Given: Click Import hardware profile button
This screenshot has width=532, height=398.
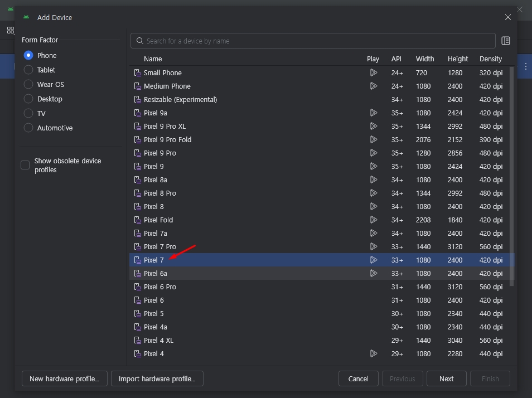Looking at the screenshot, I should (x=157, y=378).
